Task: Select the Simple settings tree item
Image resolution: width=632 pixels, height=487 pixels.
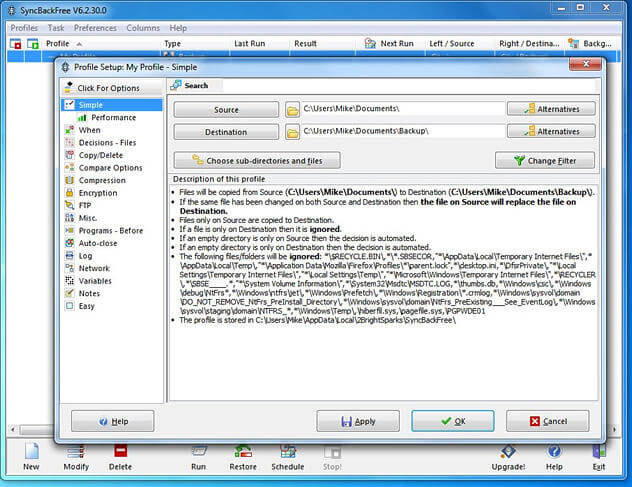Action: coord(112,105)
